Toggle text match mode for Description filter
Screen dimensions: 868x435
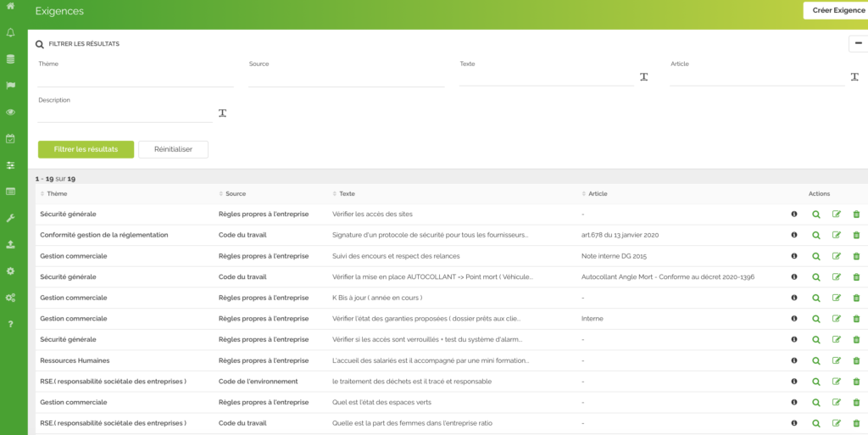222,114
